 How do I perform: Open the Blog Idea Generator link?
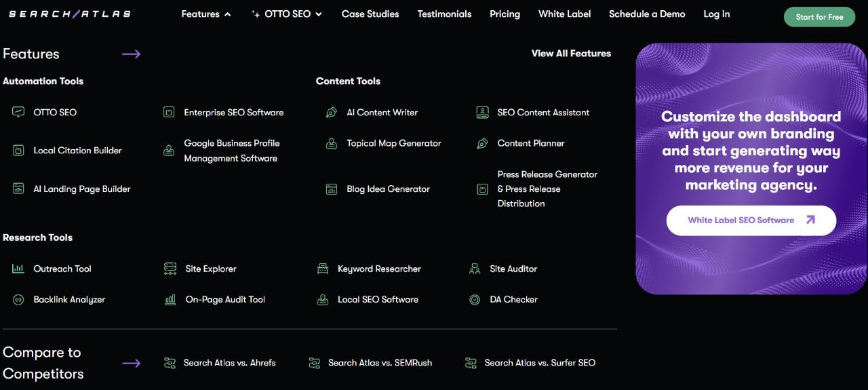click(x=389, y=189)
